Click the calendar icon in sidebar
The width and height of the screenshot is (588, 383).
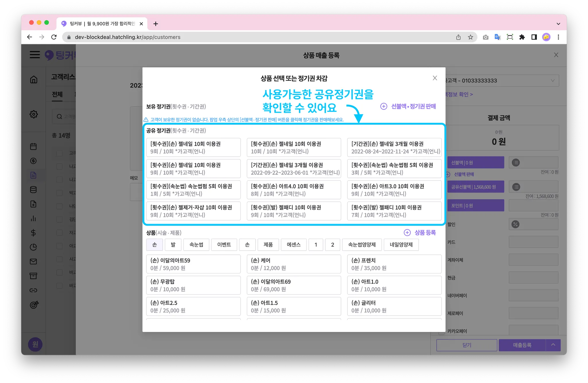[33, 147]
